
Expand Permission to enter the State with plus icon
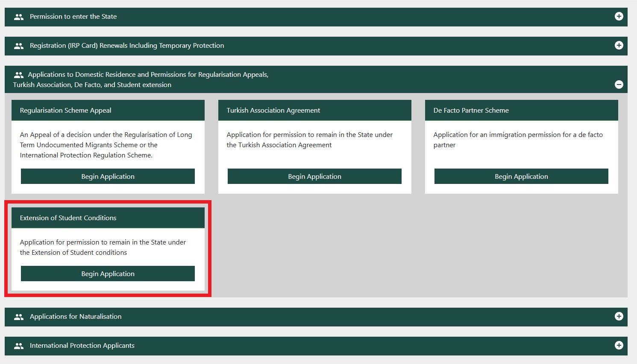[x=619, y=16]
